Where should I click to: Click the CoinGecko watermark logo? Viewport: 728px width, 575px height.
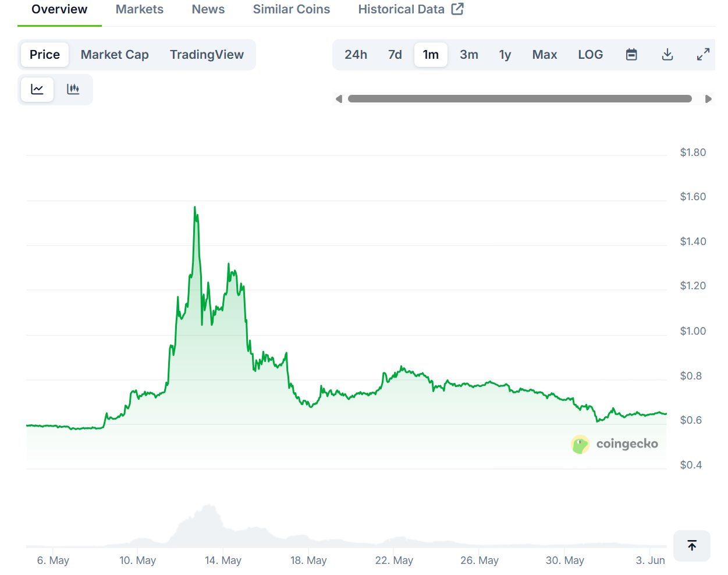(615, 444)
